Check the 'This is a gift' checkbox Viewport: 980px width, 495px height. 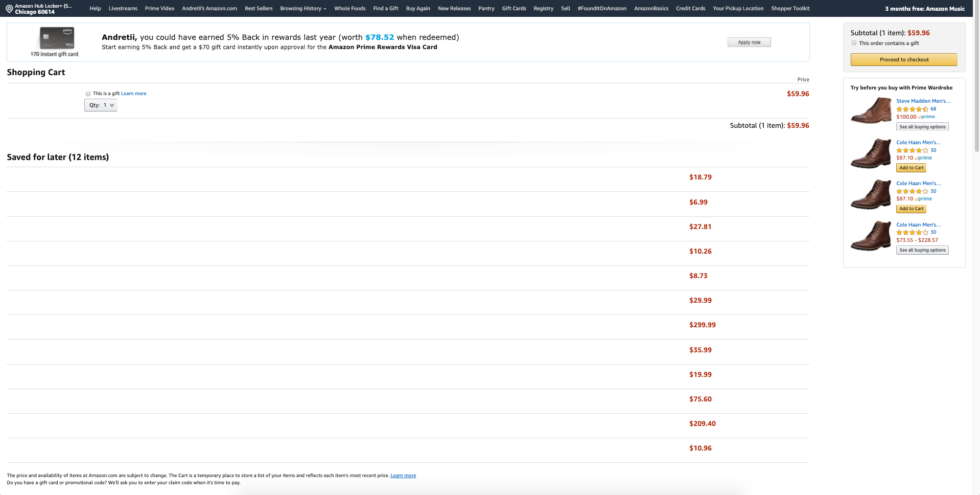point(88,94)
